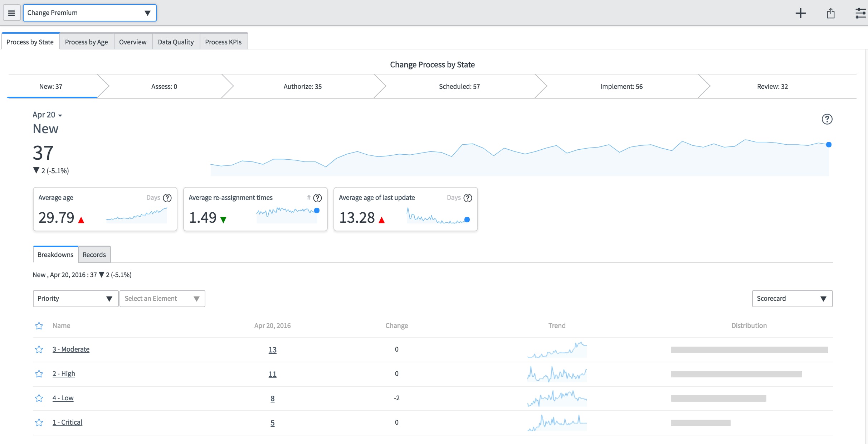Click the Trend column header
The height and width of the screenshot is (444, 868).
557,325
